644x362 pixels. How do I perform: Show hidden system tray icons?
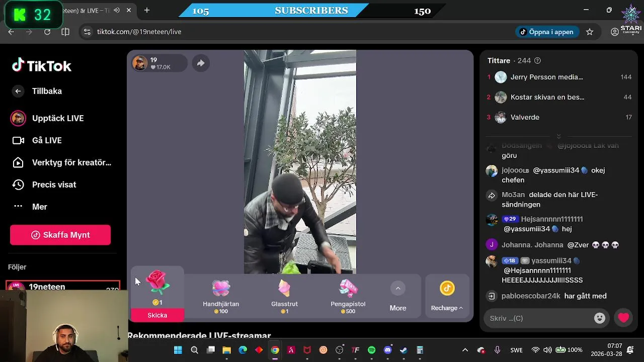click(x=465, y=350)
